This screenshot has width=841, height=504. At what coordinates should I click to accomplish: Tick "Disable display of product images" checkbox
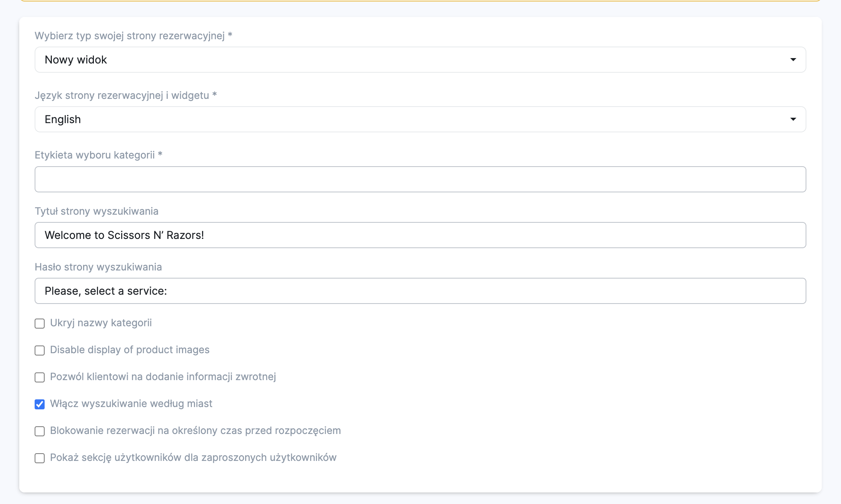tap(40, 350)
